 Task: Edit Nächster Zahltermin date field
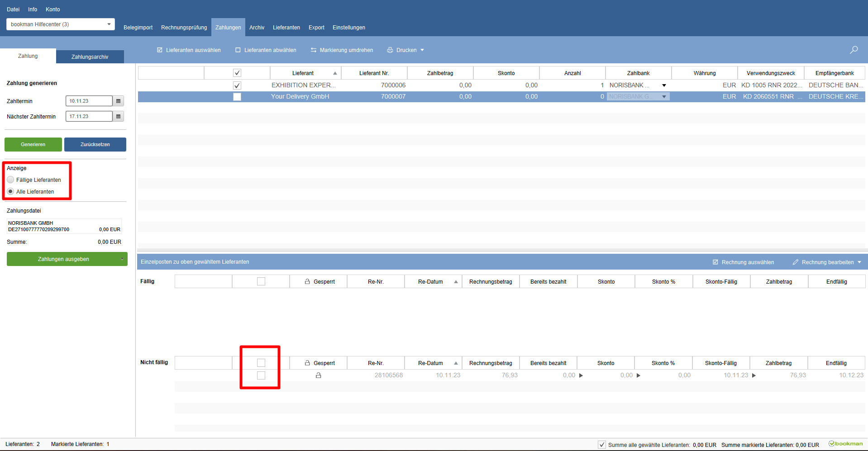[89, 116]
